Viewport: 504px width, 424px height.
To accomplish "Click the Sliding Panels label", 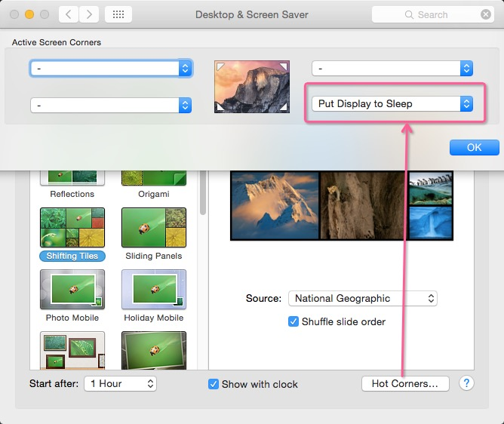I will click(154, 256).
